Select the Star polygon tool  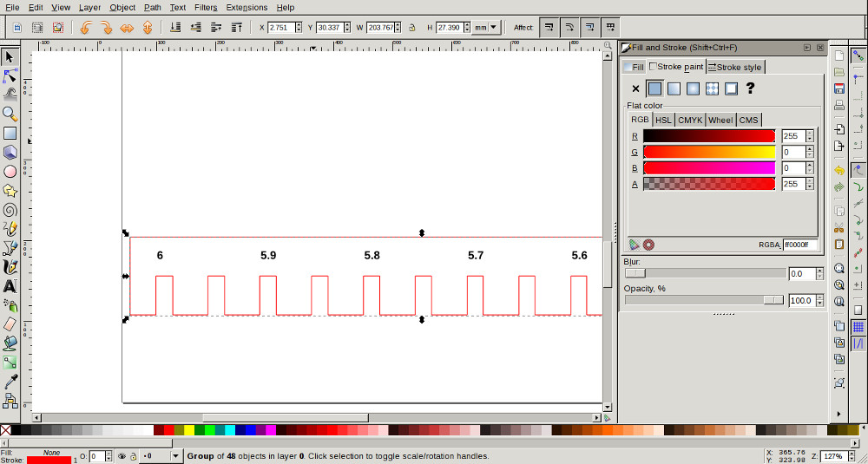point(10,191)
